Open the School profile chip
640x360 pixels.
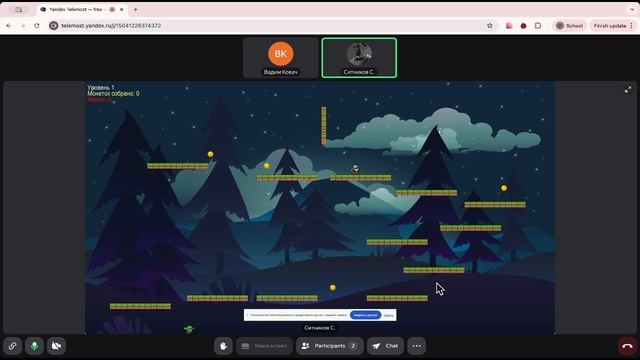click(x=570, y=26)
